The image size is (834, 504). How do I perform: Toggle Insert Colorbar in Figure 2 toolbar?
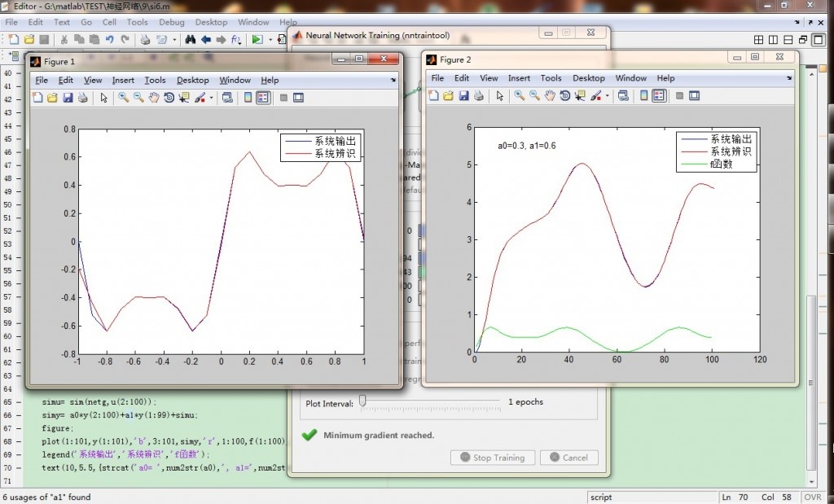[x=643, y=96]
